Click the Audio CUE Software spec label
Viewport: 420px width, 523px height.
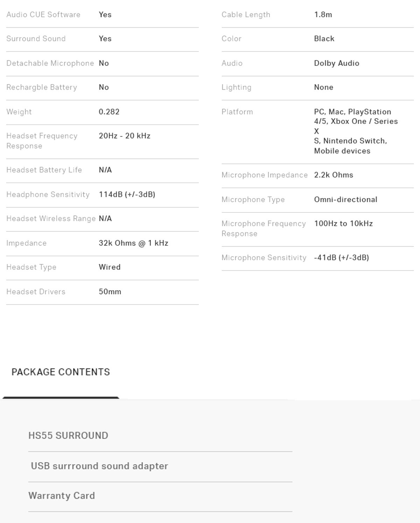click(43, 15)
